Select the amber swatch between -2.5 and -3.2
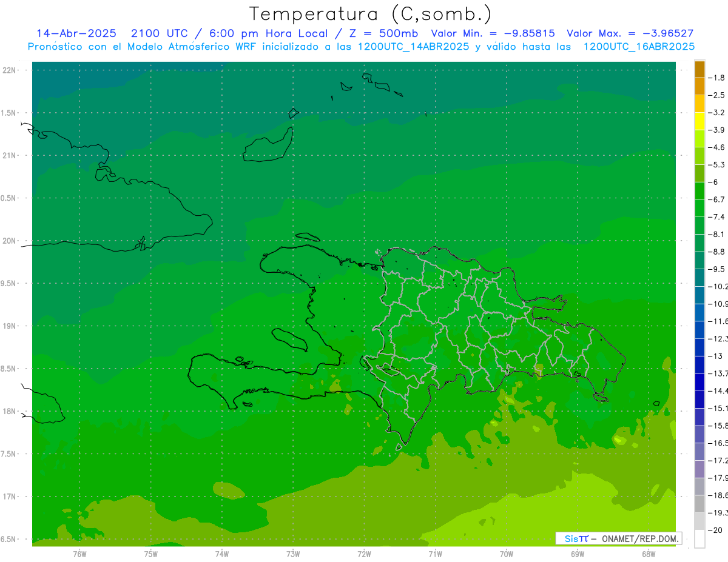The height and width of the screenshot is (562, 728). click(699, 104)
